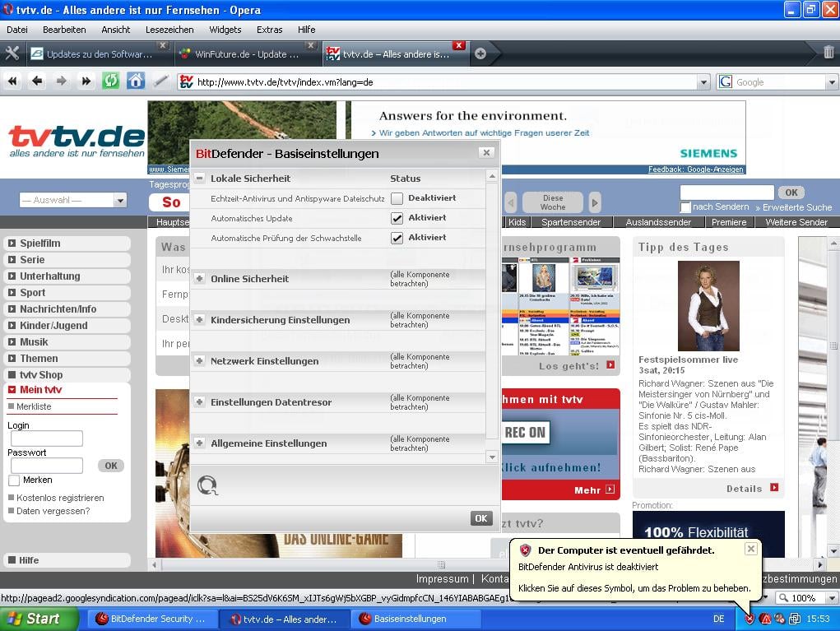Click the Login input field
The width and height of the screenshot is (840, 631).
47,438
